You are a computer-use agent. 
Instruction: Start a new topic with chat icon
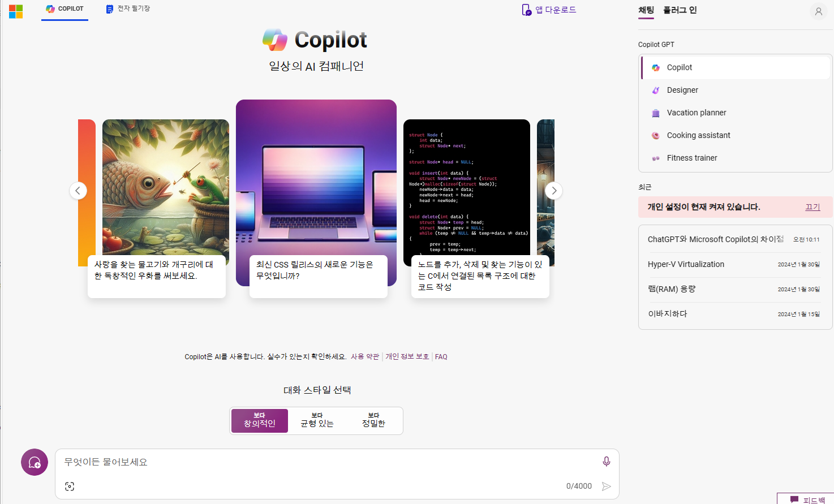click(35, 462)
